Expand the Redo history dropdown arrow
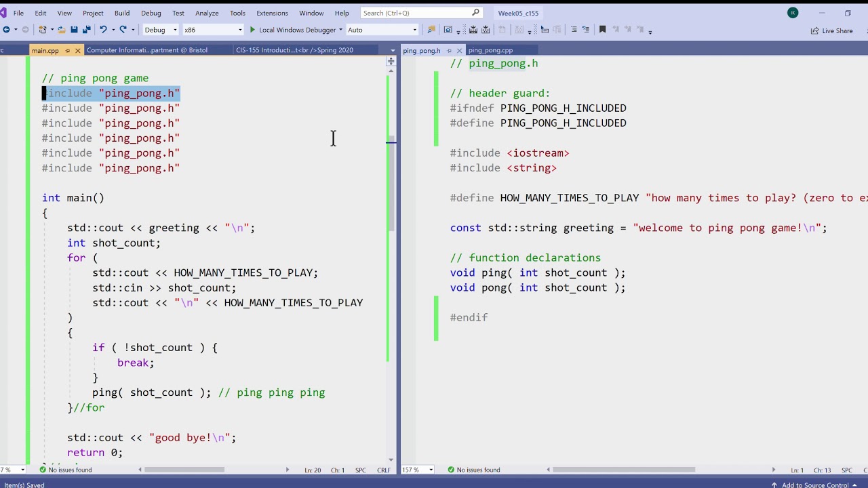Screen dimensions: 868x488 coord(133,30)
